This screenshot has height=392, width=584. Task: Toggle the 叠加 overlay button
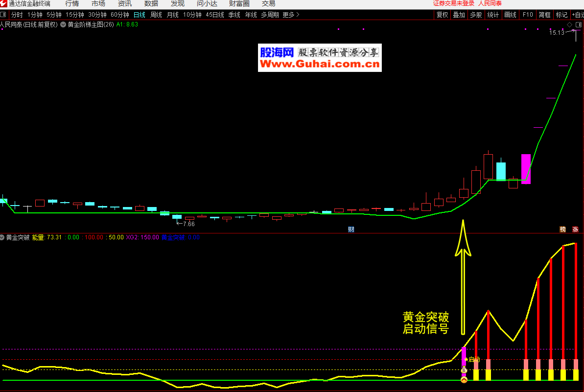coord(459,15)
